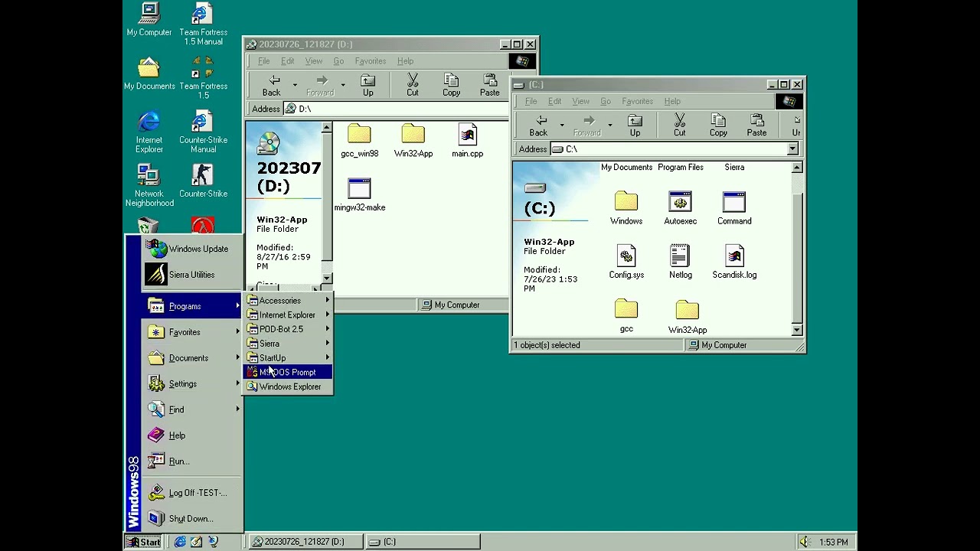Screen dimensions: 980x551
Task: Open File menu in D: window
Action: pyautogui.click(x=264, y=61)
